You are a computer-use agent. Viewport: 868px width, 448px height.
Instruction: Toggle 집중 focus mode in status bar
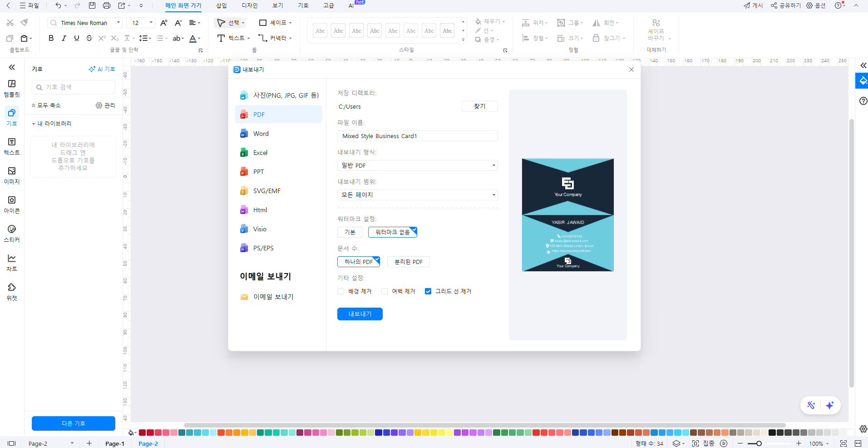coord(704,443)
